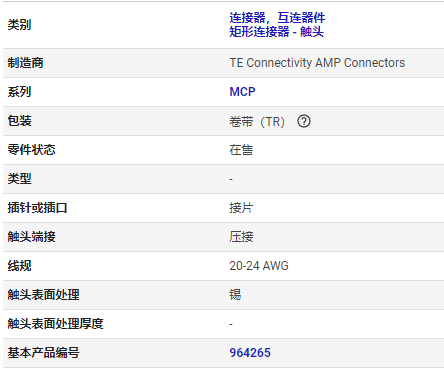Image resolution: width=444 pixels, height=369 pixels.
Task: Open the 连接器，互连器件 category link
Action: coord(277,18)
